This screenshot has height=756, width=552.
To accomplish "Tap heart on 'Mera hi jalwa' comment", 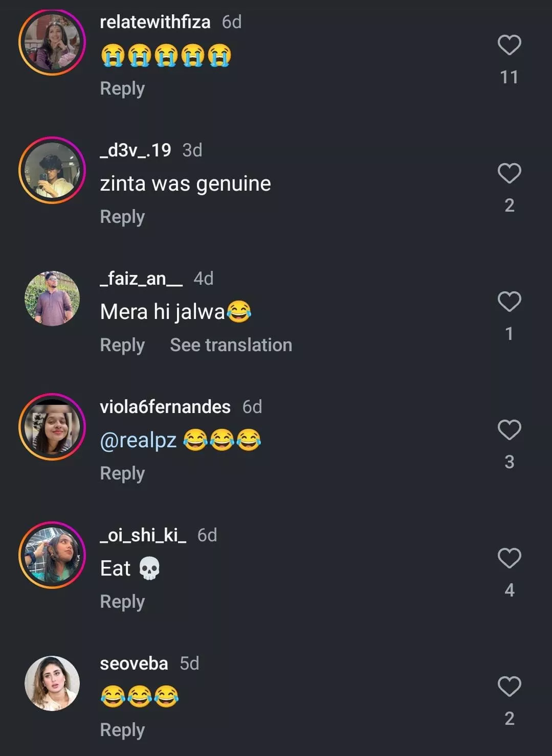I will coord(509,302).
